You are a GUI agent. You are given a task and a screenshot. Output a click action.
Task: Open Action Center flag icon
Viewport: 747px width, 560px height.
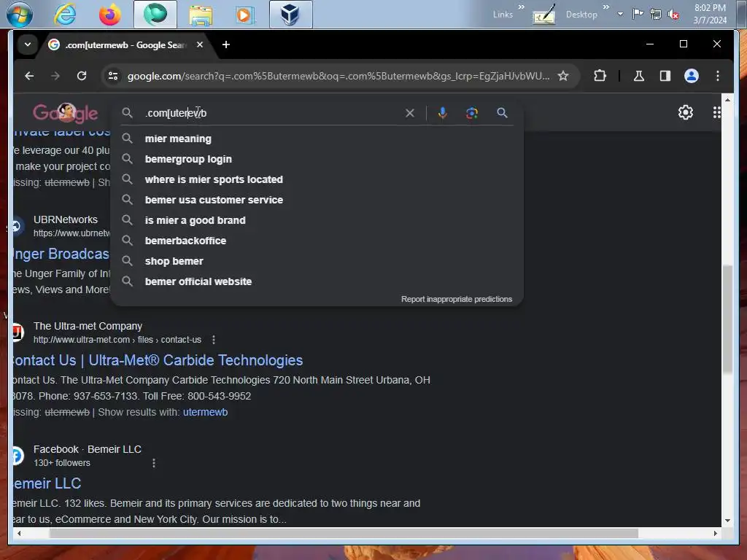[638, 14]
